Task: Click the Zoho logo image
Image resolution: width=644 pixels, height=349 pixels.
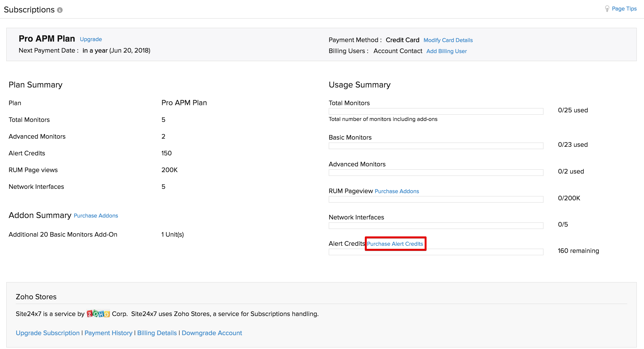Action: (x=98, y=314)
